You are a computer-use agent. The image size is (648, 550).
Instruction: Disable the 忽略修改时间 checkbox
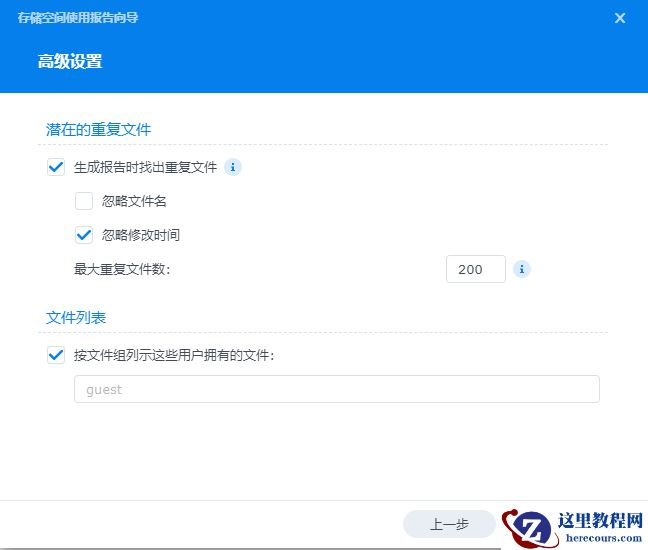(84, 235)
